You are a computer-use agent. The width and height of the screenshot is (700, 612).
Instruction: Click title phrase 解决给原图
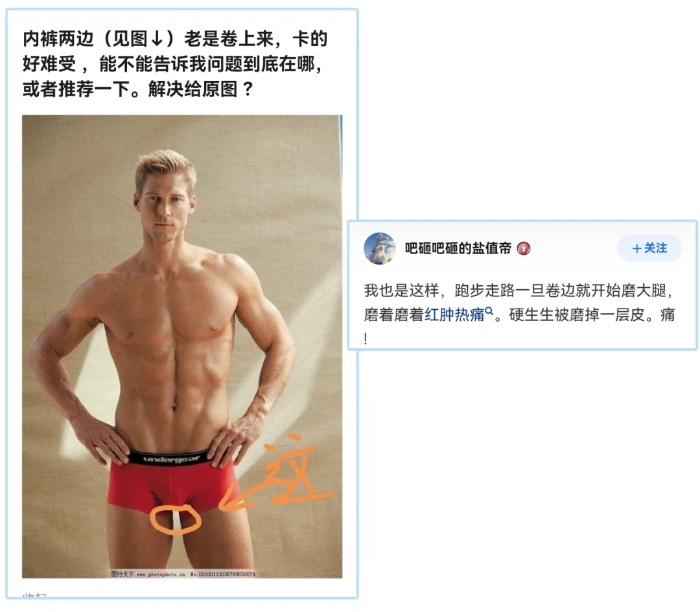pyautogui.click(x=193, y=89)
